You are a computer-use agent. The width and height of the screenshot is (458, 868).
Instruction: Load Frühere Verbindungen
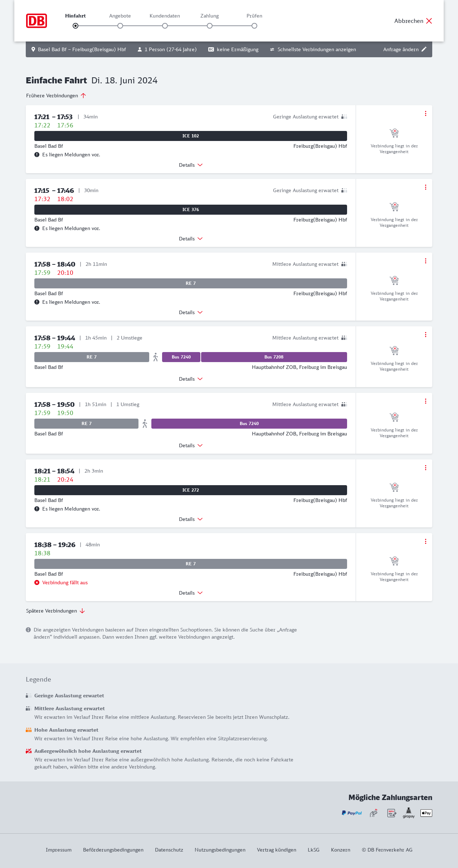tap(56, 96)
